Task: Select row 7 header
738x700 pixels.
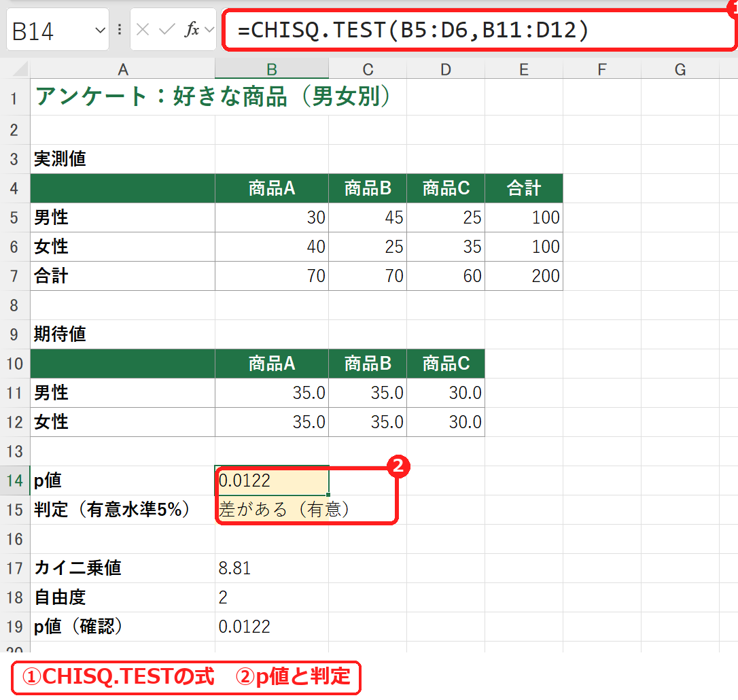Action: [x=14, y=276]
